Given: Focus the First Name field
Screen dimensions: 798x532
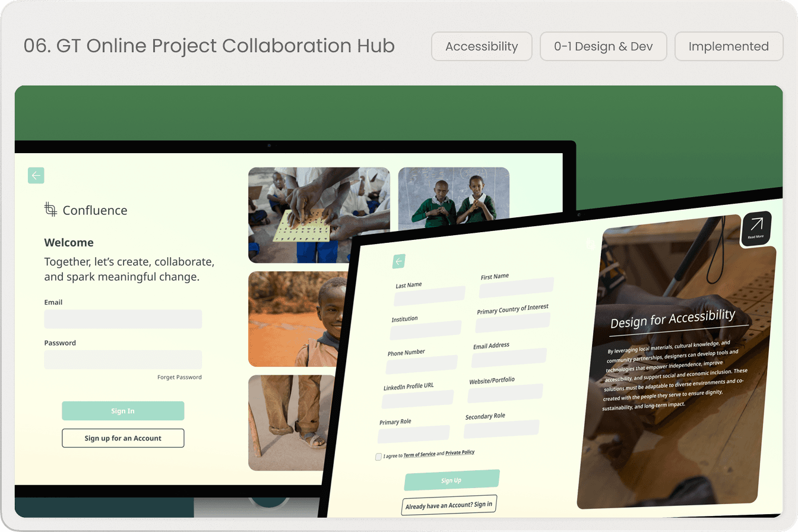Looking at the screenshot, I should tap(516, 287).
